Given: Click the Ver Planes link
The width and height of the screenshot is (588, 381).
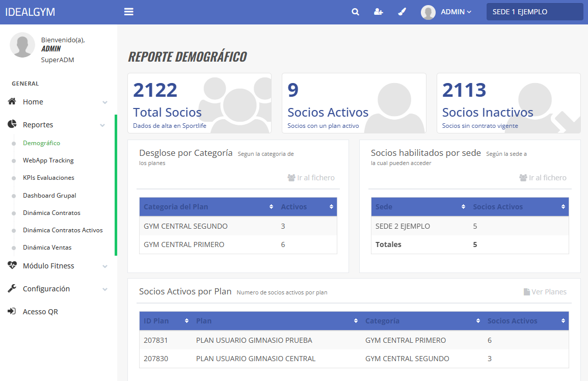Looking at the screenshot, I should tap(545, 292).
